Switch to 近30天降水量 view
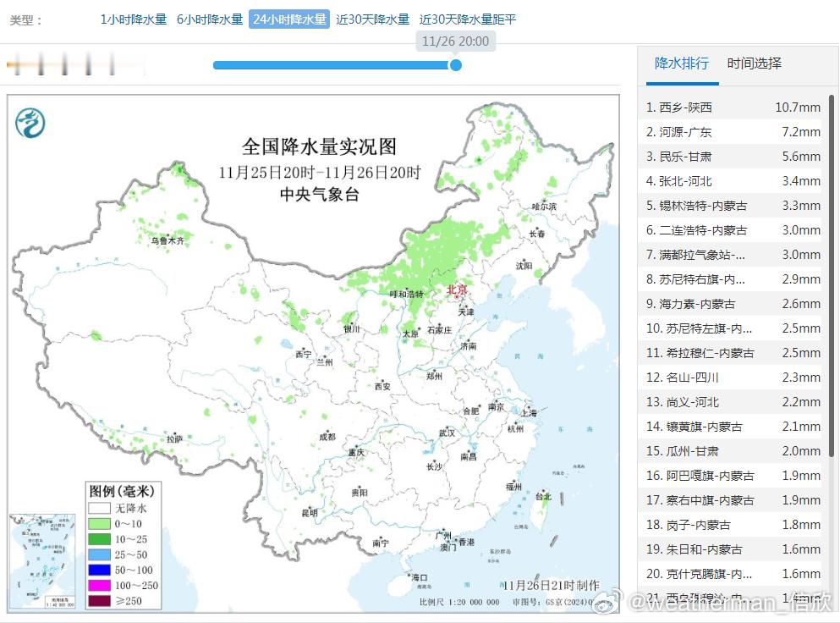 click(372, 19)
